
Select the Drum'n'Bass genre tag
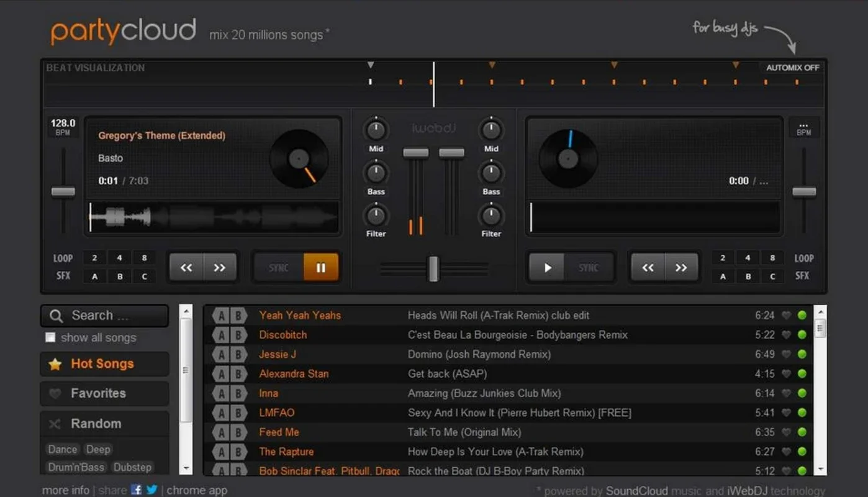[76, 467]
